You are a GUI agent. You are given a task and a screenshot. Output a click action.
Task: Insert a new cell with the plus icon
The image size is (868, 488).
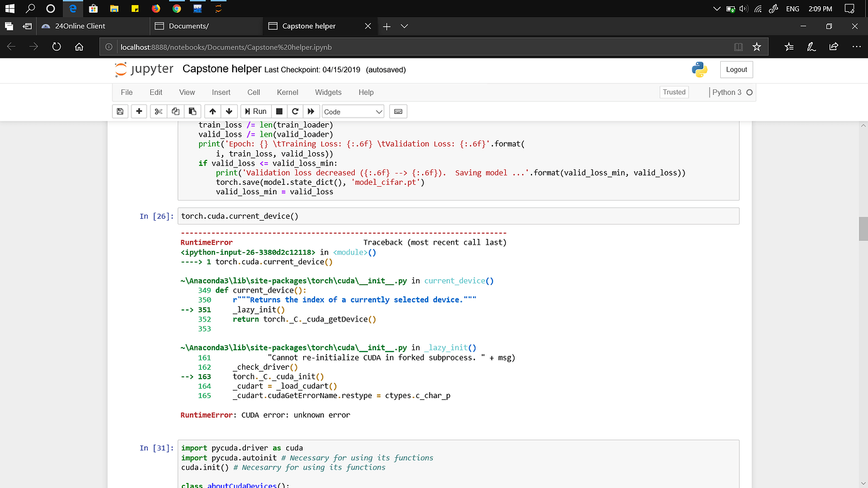(138, 111)
